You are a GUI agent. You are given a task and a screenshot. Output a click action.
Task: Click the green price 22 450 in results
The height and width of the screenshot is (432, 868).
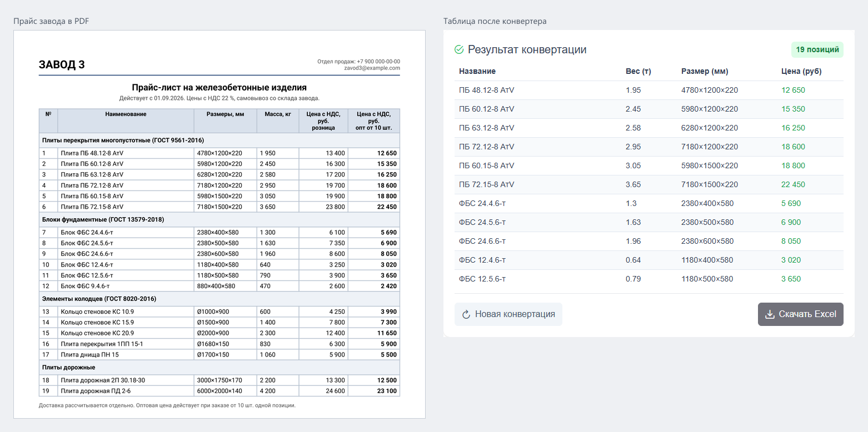coord(793,184)
